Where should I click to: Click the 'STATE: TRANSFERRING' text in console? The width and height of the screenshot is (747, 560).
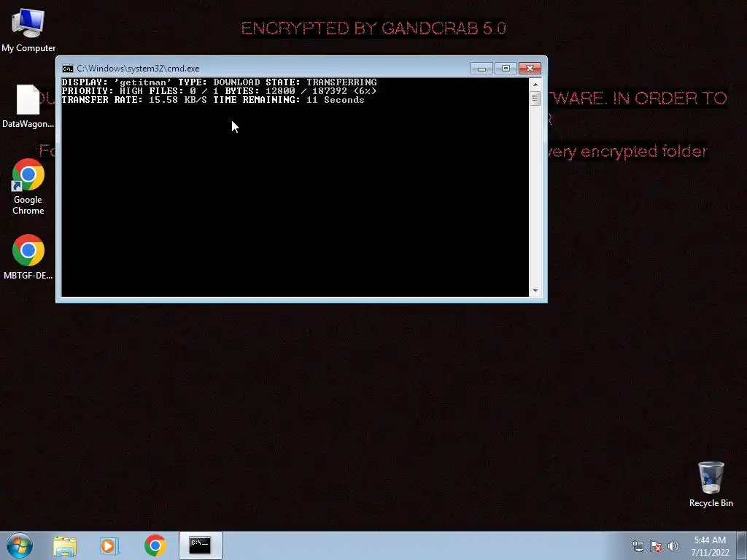321,82
